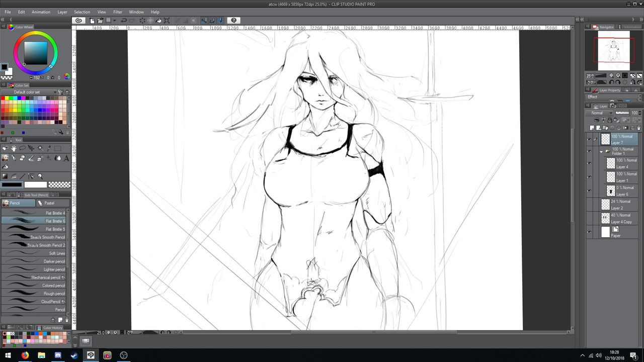Click the Undo arrow in toolbar
This screenshot has width=644, height=362.
[123, 20]
